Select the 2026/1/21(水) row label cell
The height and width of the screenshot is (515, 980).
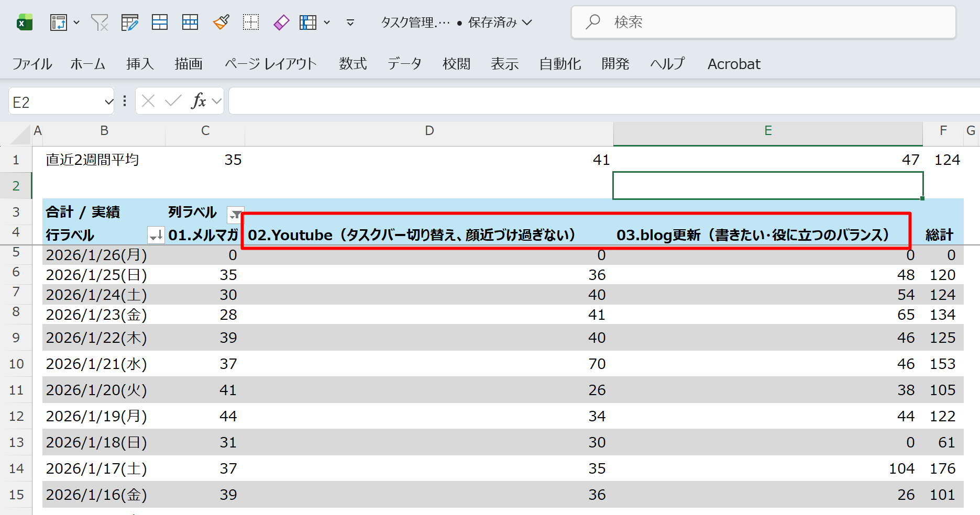[96, 364]
